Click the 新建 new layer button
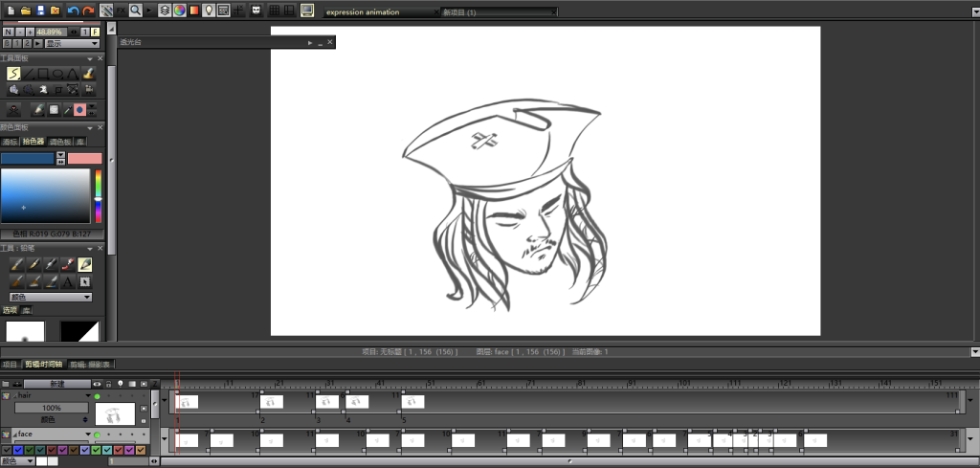This screenshot has width=980, height=468. (56, 384)
